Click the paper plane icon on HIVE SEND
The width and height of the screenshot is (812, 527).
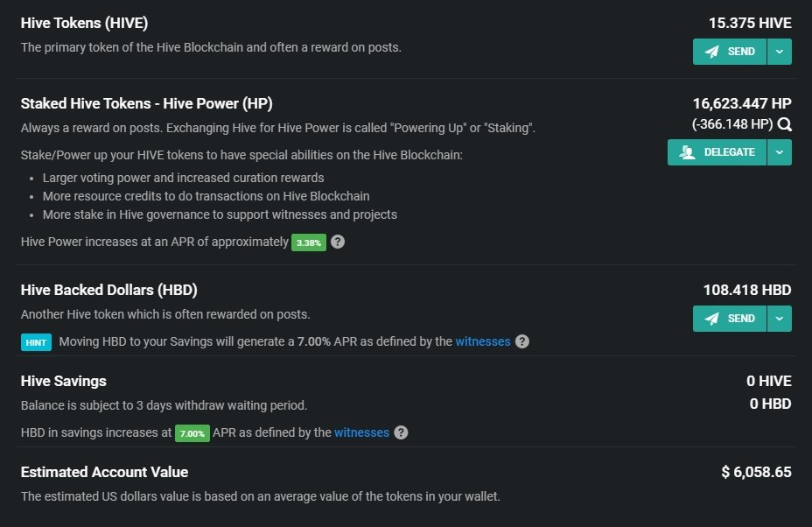click(x=711, y=52)
